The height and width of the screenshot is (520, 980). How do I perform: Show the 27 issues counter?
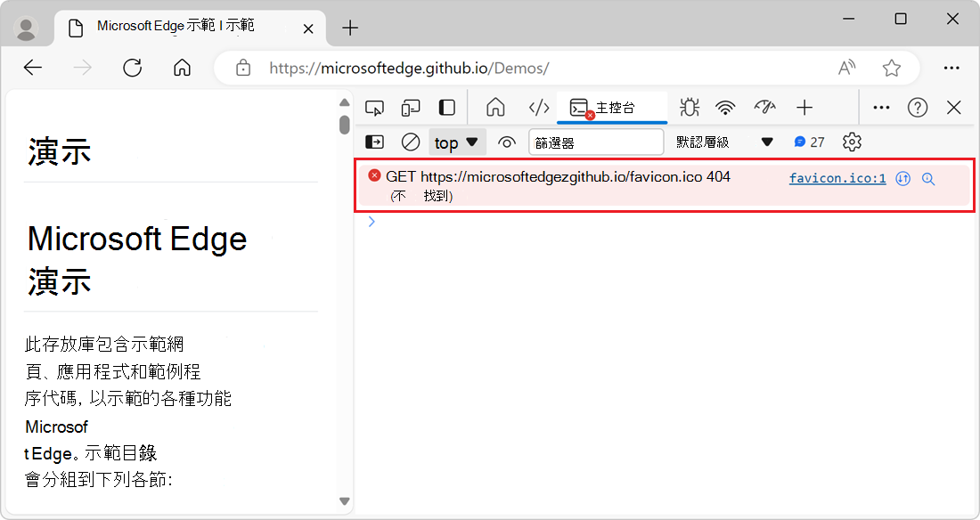pos(809,142)
